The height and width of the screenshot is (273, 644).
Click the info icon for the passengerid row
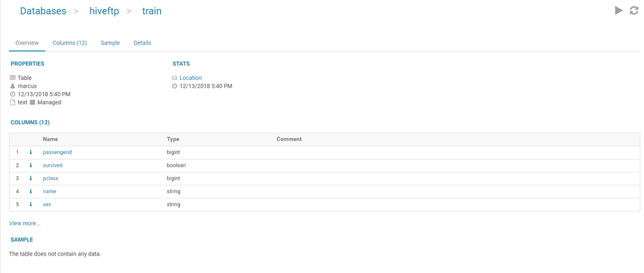tap(30, 153)
